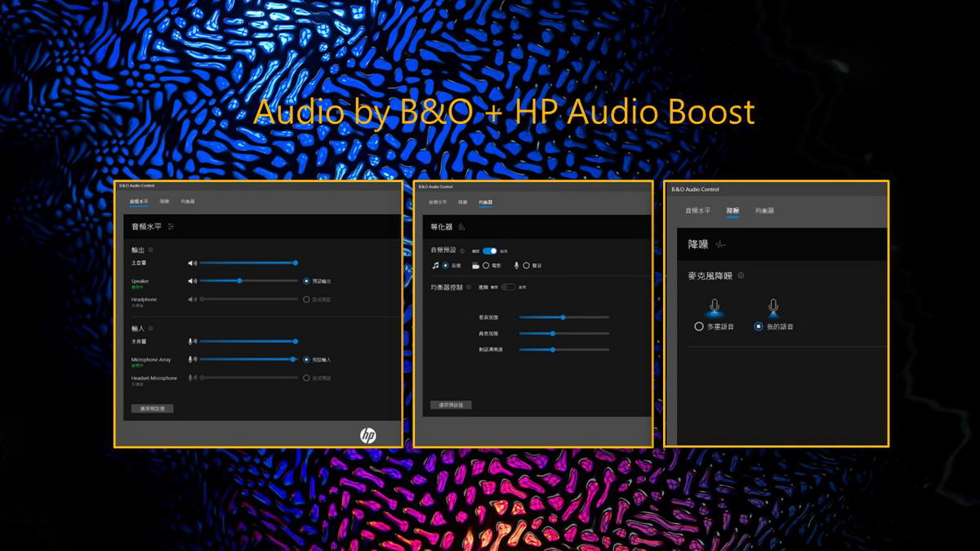Click the HP logo in the first window
This screenshot has width=980, height=551.
point(368,435)
